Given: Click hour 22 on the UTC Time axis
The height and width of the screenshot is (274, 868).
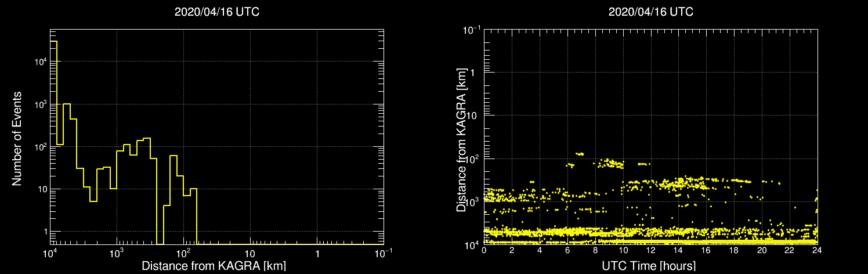Looking at the screenshot, I should point(790,251).
